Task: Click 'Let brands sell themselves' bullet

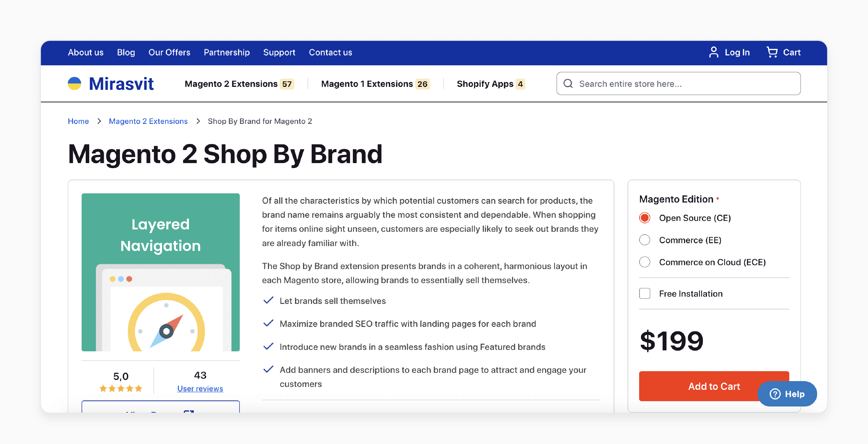Action: tap(333, 301)
